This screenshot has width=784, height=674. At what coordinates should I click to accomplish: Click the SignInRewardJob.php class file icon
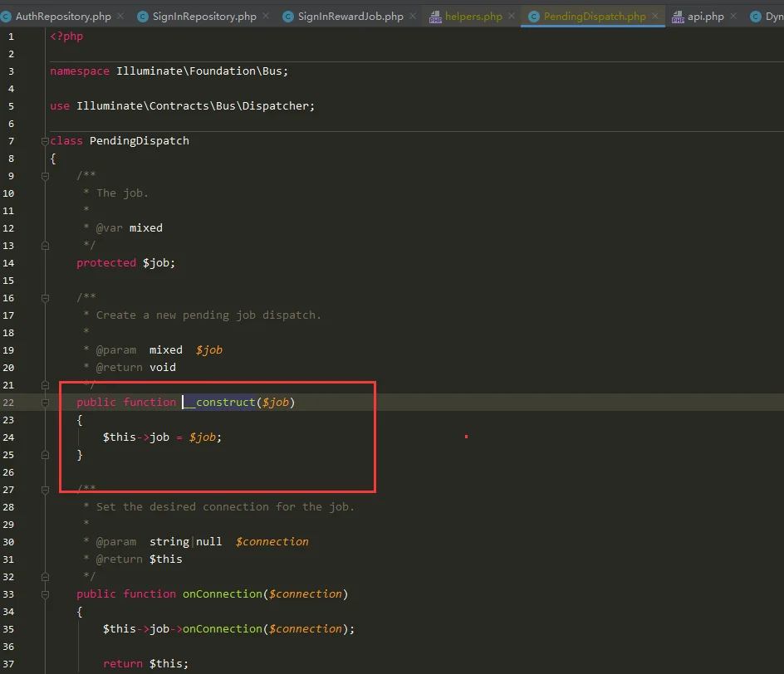pyautogui.click(x=288, y=17)
